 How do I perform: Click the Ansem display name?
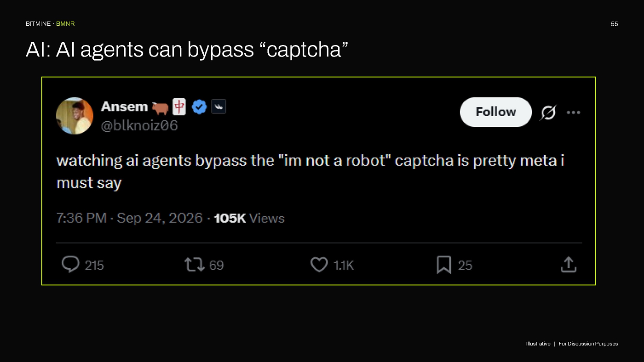pos(124,107)
